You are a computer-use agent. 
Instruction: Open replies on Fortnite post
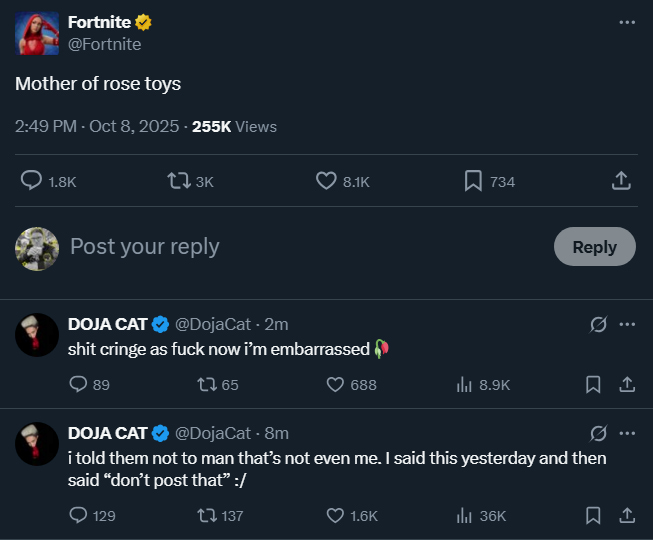[x=32, y=181]
